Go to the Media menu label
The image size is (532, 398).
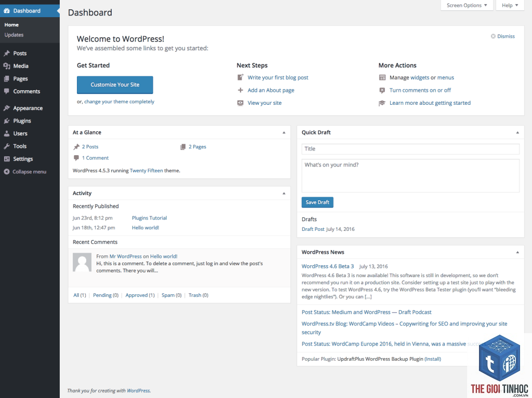[x=21, y=66]
